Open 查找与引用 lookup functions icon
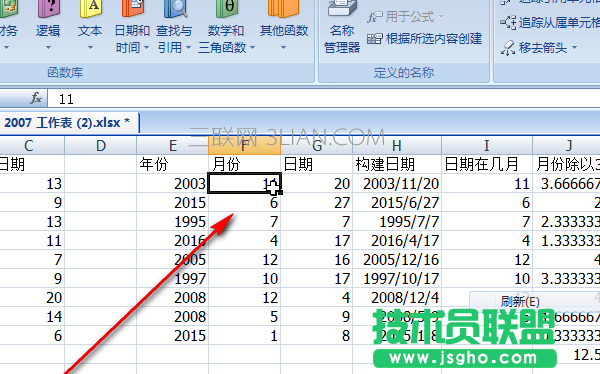Image resolution: width=600 pixels, height=374 pixels. (174, 27)
